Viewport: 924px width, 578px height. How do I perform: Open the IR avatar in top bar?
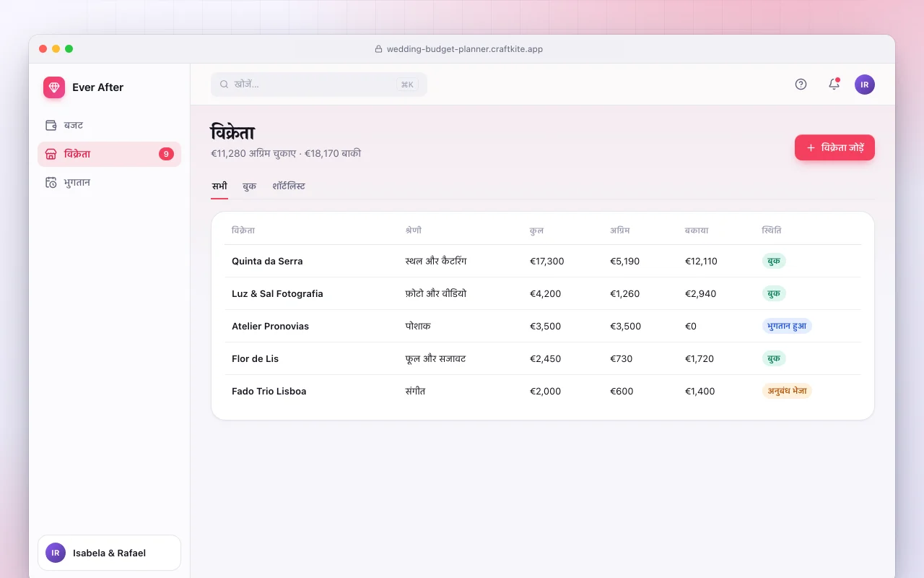click(x=865, y=85)
